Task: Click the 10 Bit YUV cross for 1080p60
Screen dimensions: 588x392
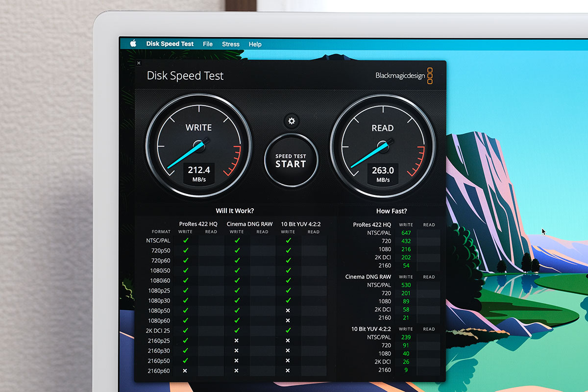Action: point(288,320)
